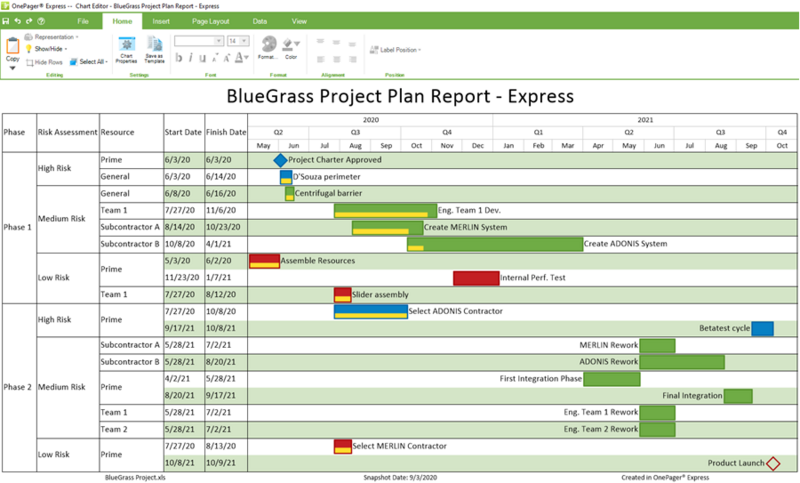This screenshot has width=800, height=483.
Task: Click the Risk Assessment column header
Action: click(67, 132)
